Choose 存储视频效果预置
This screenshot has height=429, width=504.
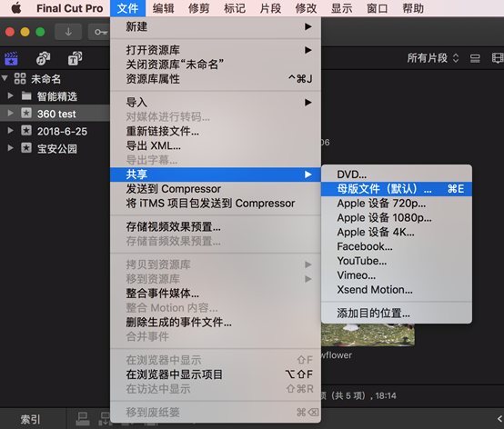(x=216, y=227)
